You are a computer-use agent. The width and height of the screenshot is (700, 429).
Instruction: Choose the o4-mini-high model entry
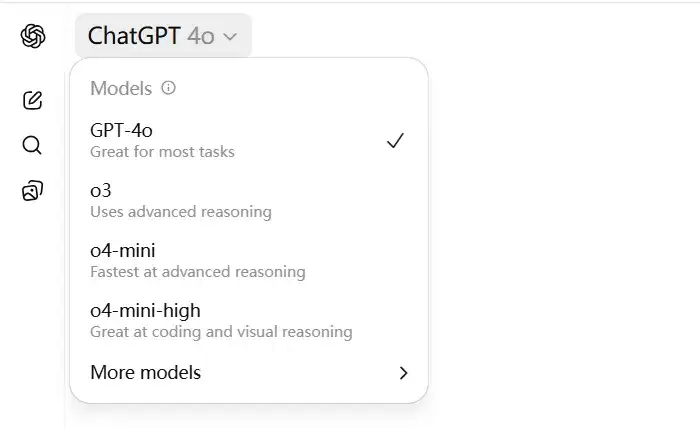coord(249,321)
